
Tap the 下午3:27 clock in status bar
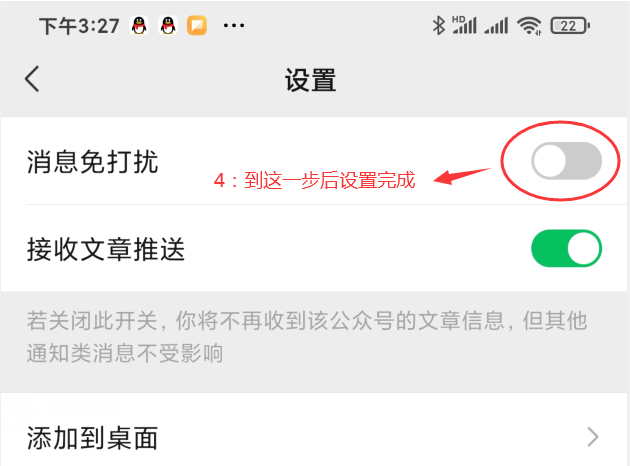79,27
